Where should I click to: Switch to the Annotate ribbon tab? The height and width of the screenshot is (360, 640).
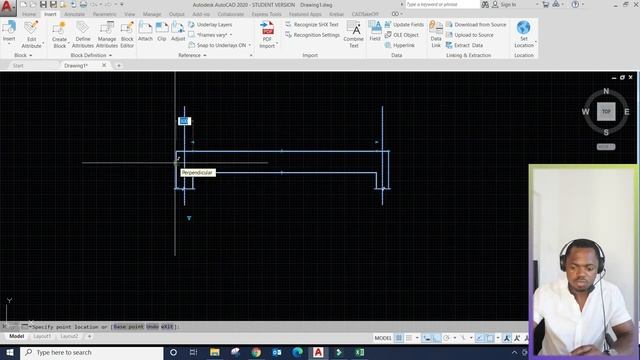point(74,14)
